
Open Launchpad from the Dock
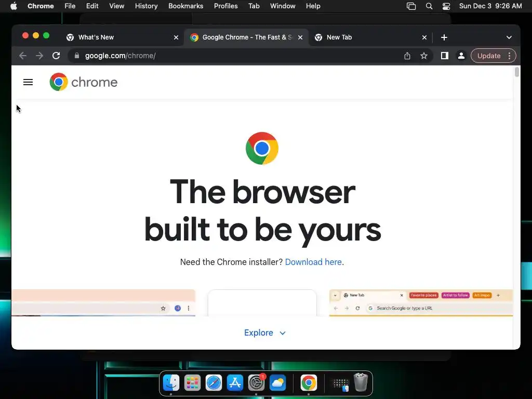coord(192,383)
